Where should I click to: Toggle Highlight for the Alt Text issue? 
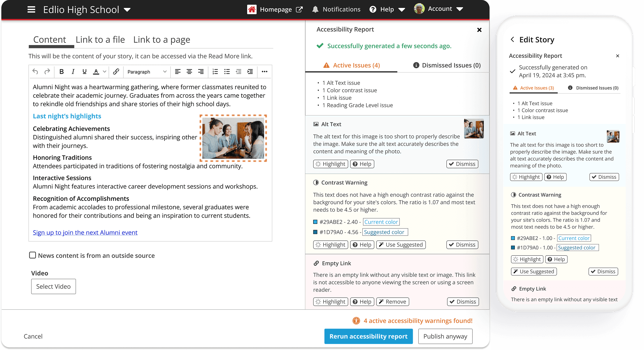pos(331,164)
